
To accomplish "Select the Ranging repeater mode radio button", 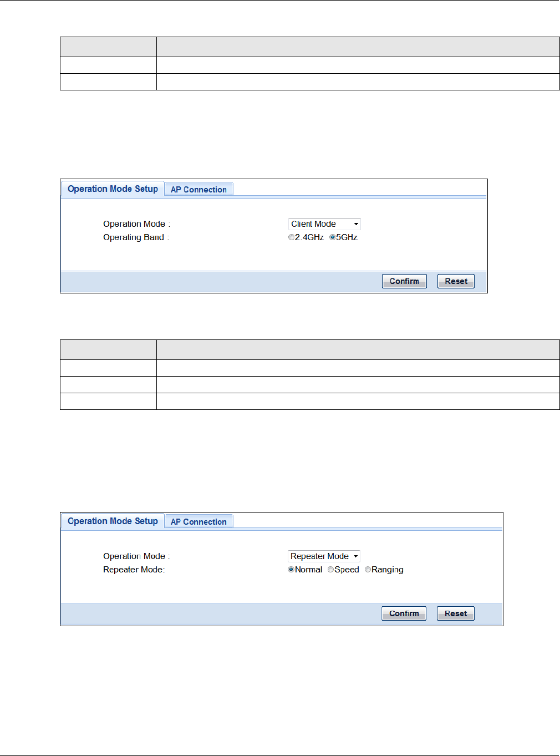I will click(x=368, y=570).
